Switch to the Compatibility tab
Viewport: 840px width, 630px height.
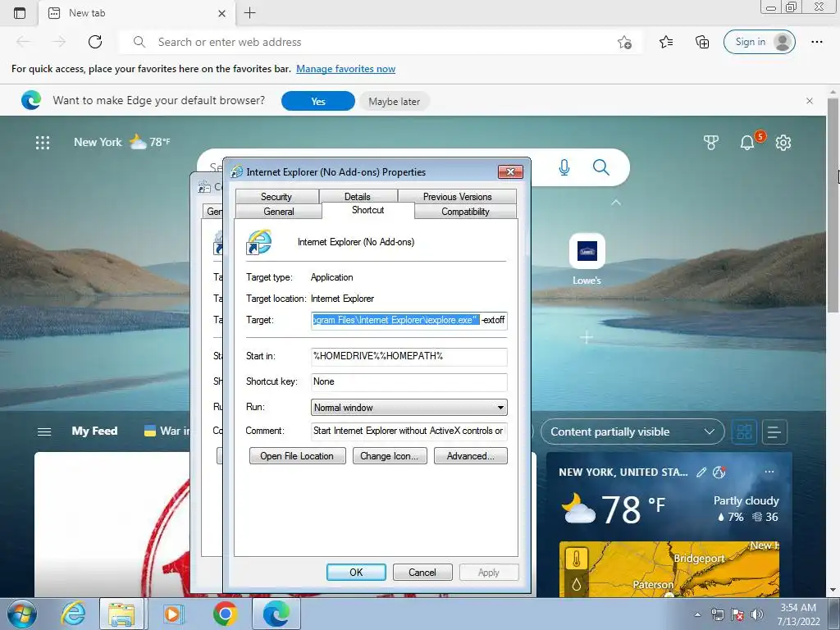[x=466, y=212]
